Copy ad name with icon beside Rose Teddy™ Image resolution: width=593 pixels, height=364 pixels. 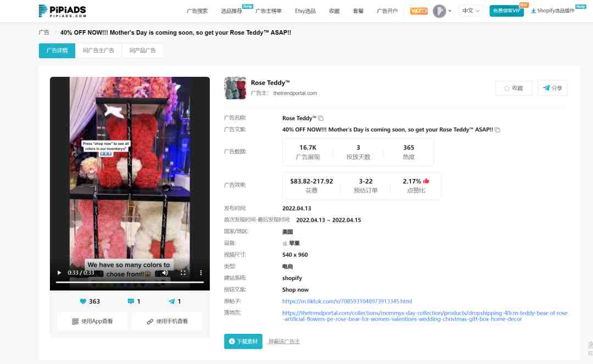(x=321, y=118)
